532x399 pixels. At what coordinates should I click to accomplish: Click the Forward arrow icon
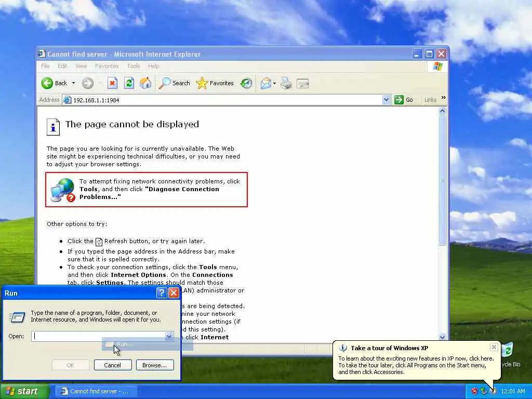click(87, 83)
